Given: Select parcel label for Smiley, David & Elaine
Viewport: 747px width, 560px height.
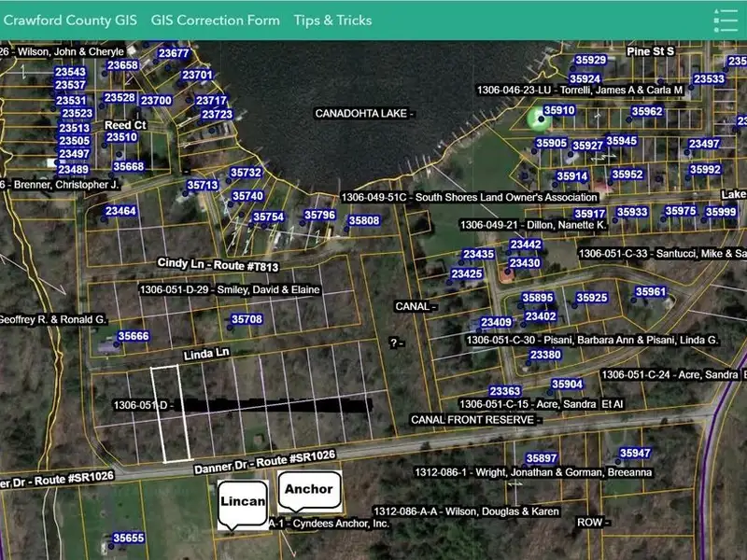Looking at the screenshot, I should click(x=229, y=290).
